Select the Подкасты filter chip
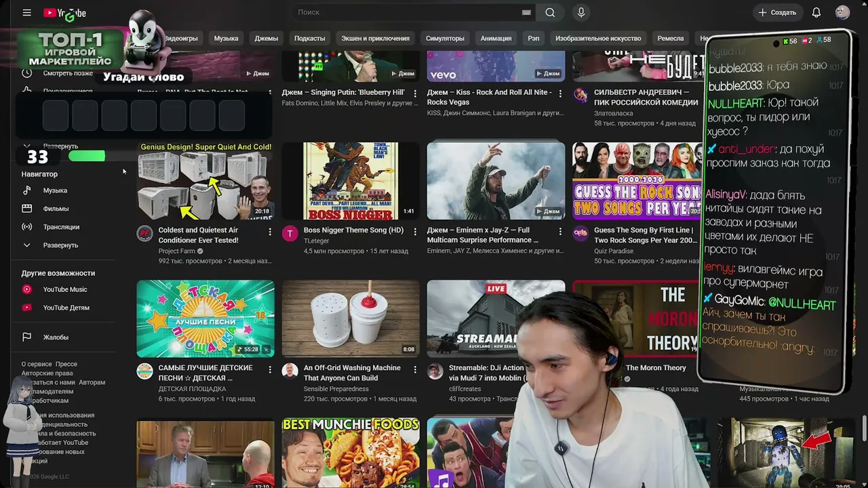 point(309,39)
